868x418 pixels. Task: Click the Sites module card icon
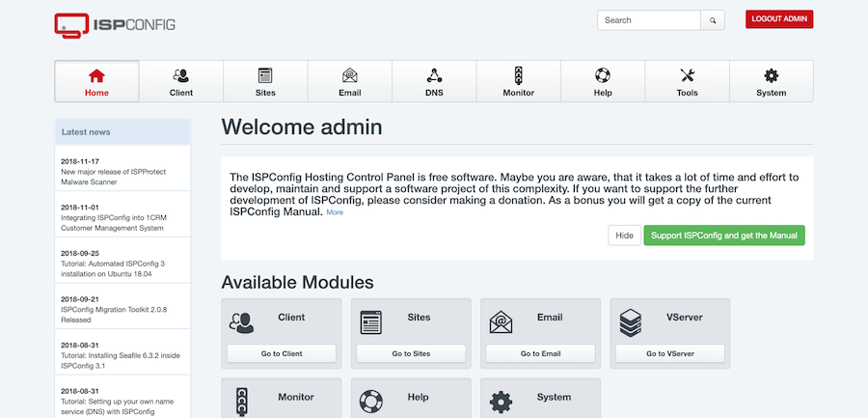click(371, 322)
